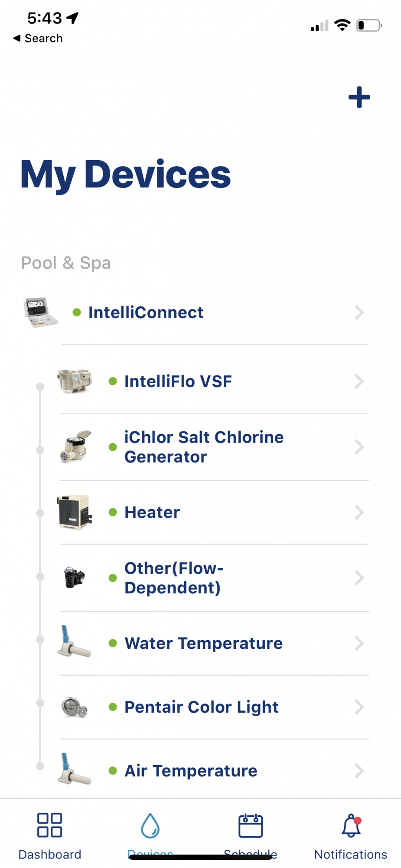
Task: Open the Notifications bell icon
Action: (x=351, y=825)
